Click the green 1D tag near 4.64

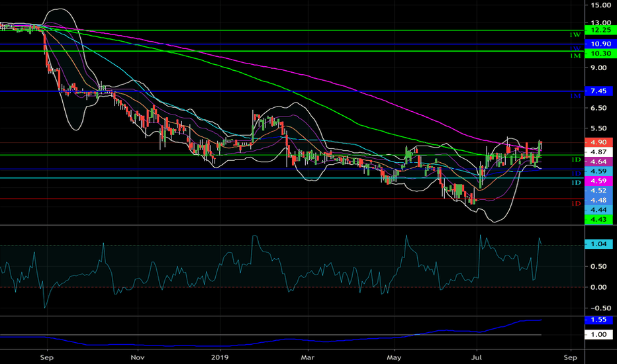[576, 159]
